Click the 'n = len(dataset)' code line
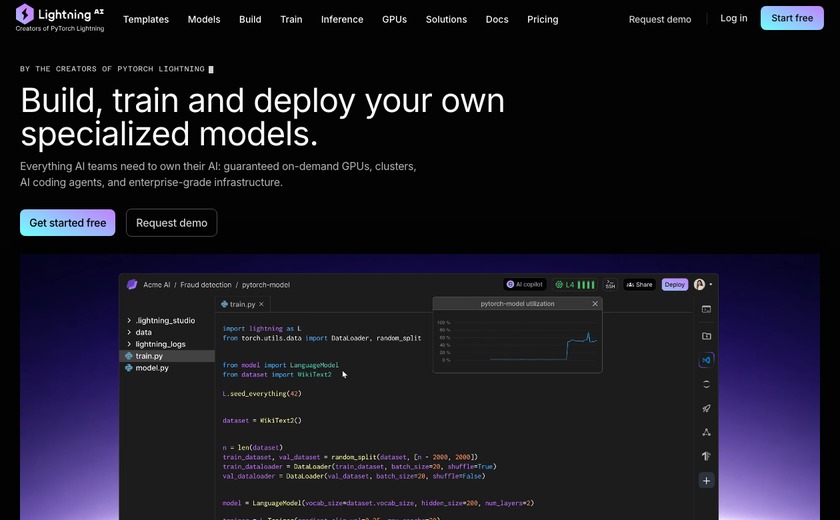840x520 pixels. tap(252, 447)
